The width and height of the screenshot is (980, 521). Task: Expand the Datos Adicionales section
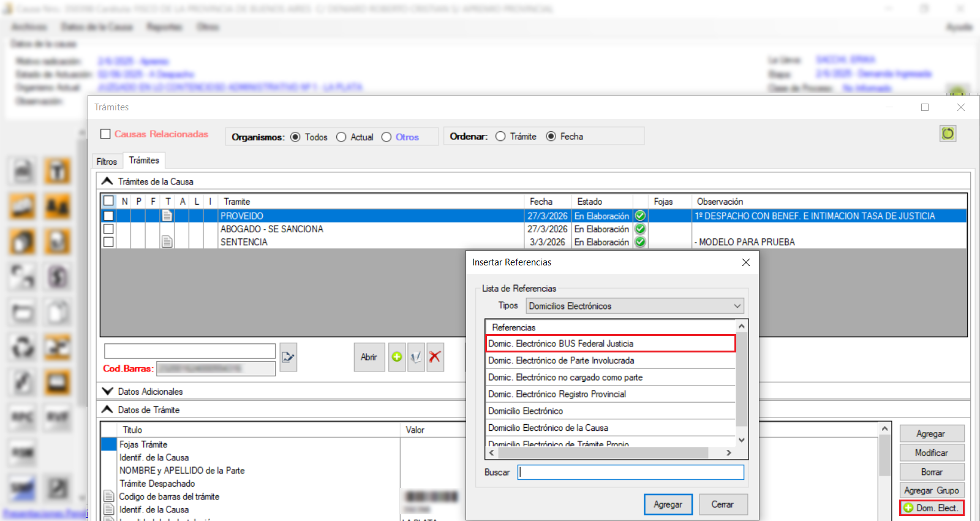tap(108, 391)
